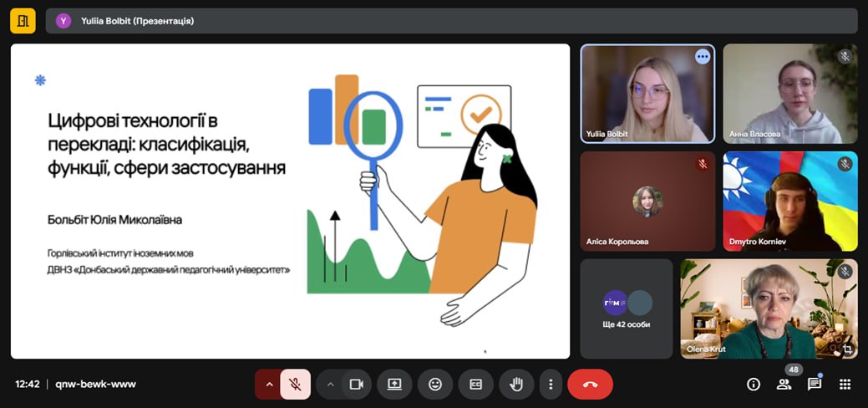Show the people list with 48 participants
This screenshot has width=868, height=408.
tap(784, 384)
